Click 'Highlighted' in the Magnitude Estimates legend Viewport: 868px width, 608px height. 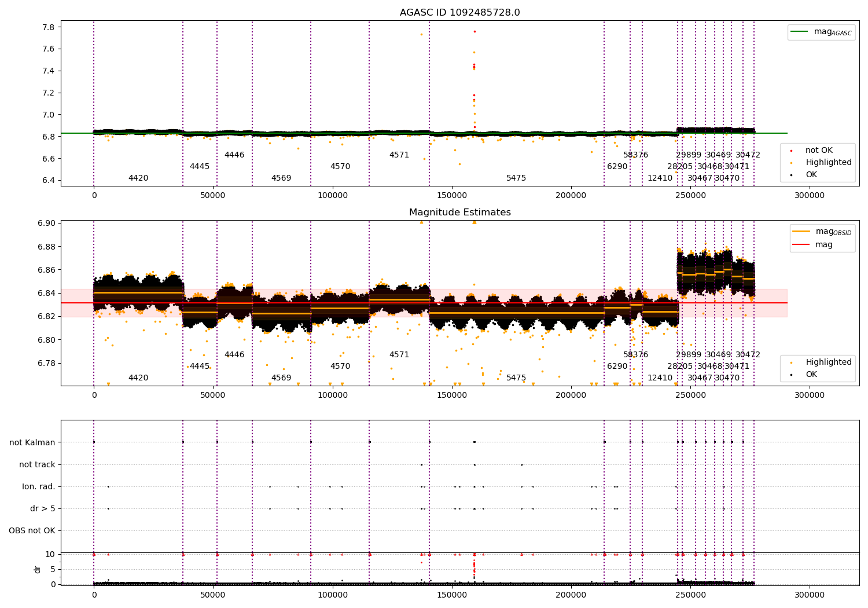click(821, 362)
